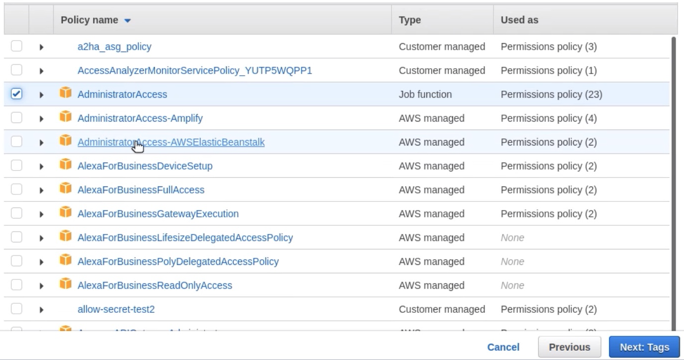
Task: Enable the AdministratorAccess-AWSElasticBeanstalk checkbox
Action: click(x=17, y=141)
